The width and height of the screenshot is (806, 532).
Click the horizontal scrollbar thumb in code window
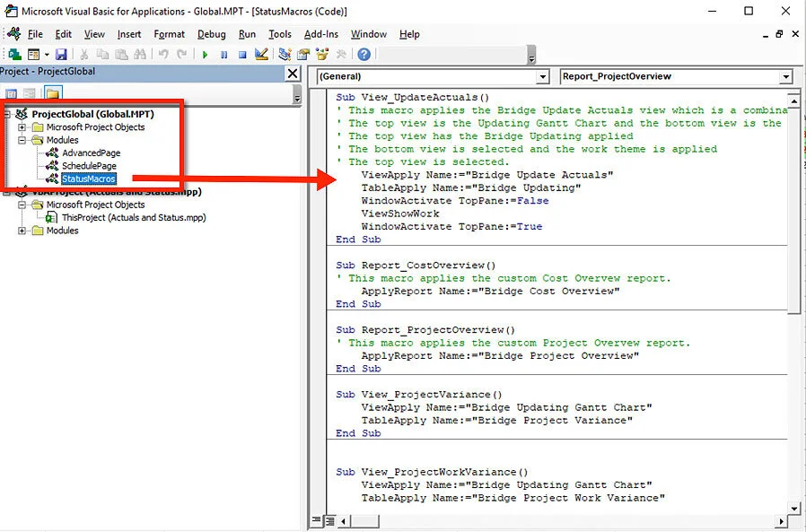(364, 521)
